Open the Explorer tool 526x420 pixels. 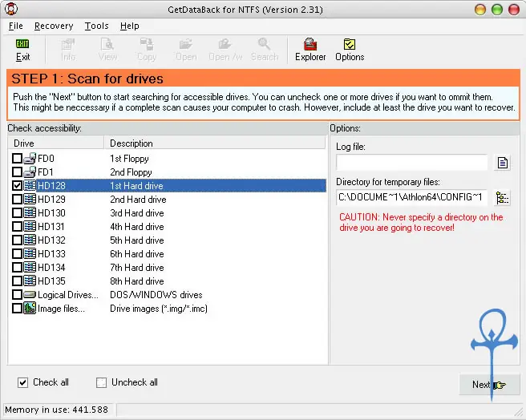point(310,50)
